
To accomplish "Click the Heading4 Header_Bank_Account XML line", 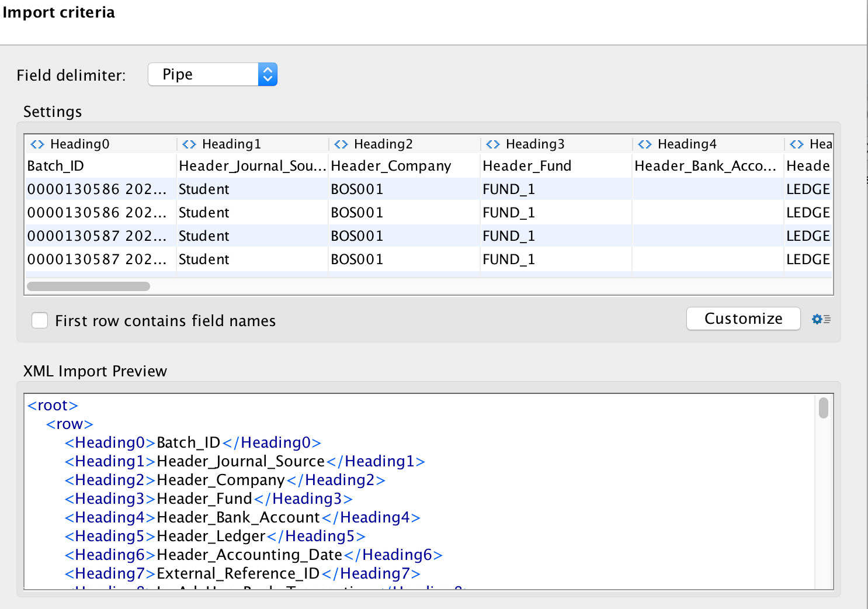I will point(242,518).
